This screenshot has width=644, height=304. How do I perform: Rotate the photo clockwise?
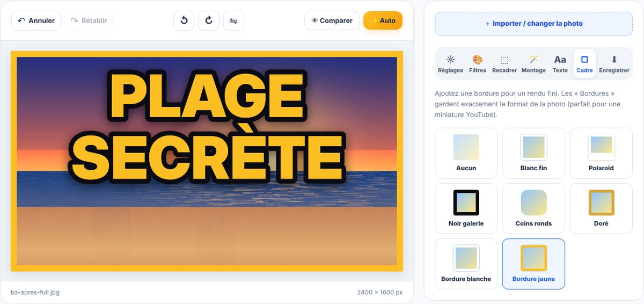209,20
